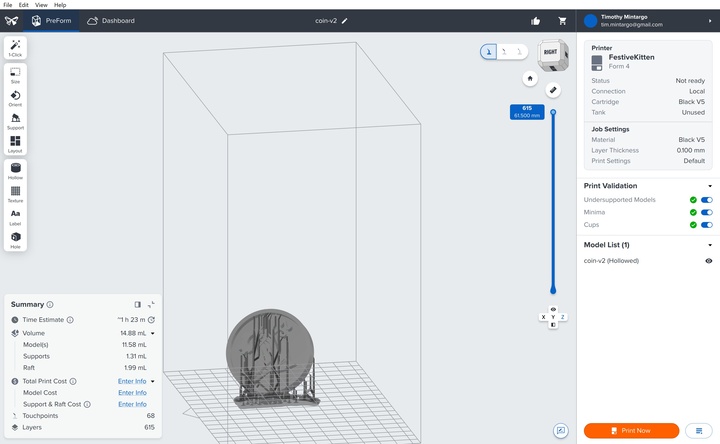Viewport: 720px width, 444px height.
Task: Toggle the Minima validation switch
Action: click(707, 212)
